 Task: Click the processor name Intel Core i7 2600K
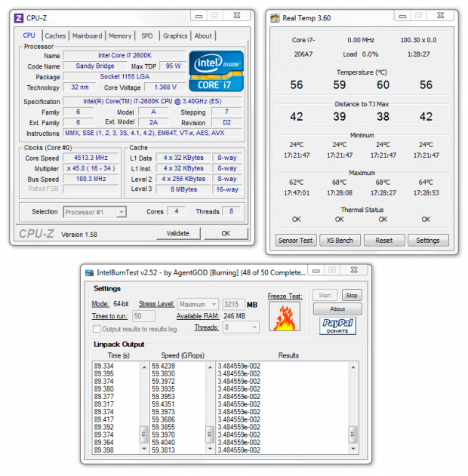click(x=125, y=56)
